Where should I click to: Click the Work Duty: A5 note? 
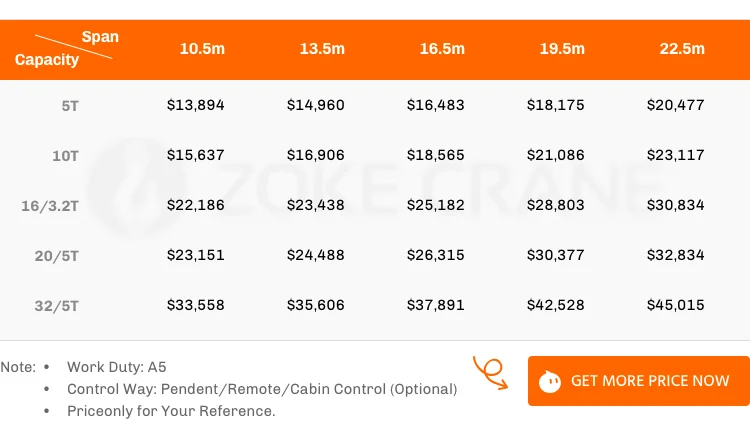[x=117, y=367]
